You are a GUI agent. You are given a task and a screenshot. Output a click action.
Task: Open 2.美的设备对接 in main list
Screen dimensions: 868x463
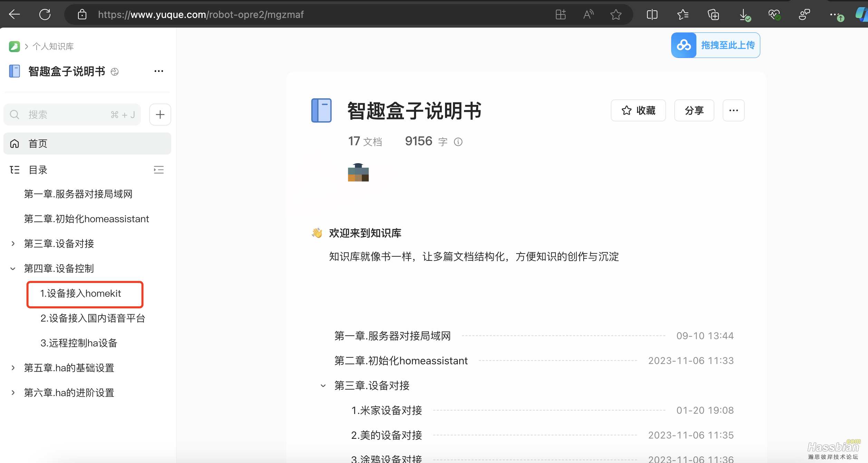click(x=387, y=435)
